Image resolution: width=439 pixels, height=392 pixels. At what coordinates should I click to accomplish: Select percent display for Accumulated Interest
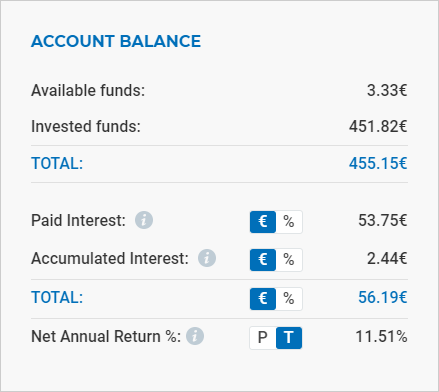(289, 260)
